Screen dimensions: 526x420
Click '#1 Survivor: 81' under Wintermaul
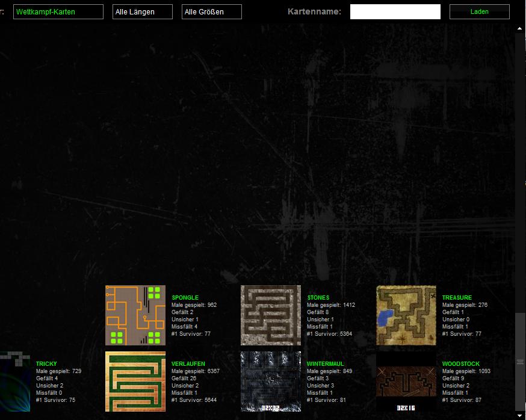(x=326, y=400)
